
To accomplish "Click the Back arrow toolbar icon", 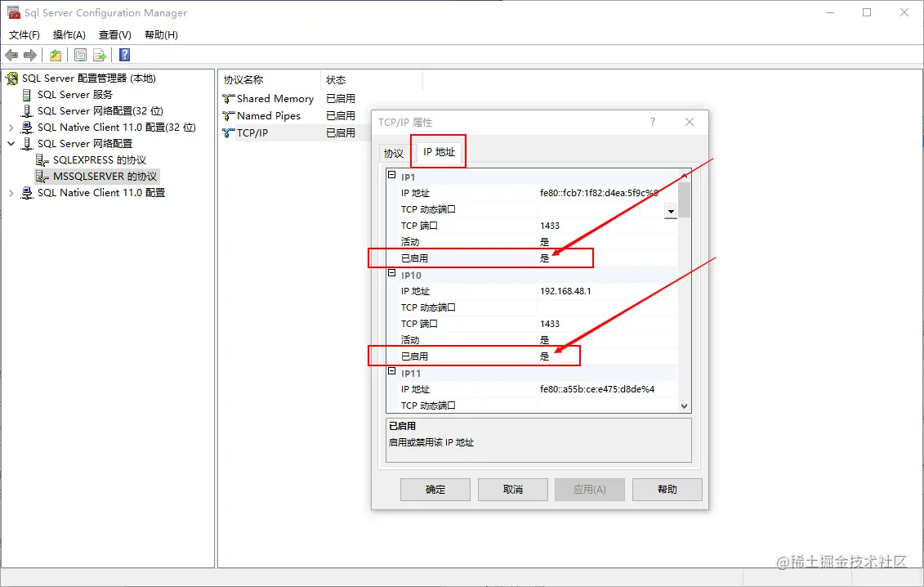I will click(x=11, y=56).
